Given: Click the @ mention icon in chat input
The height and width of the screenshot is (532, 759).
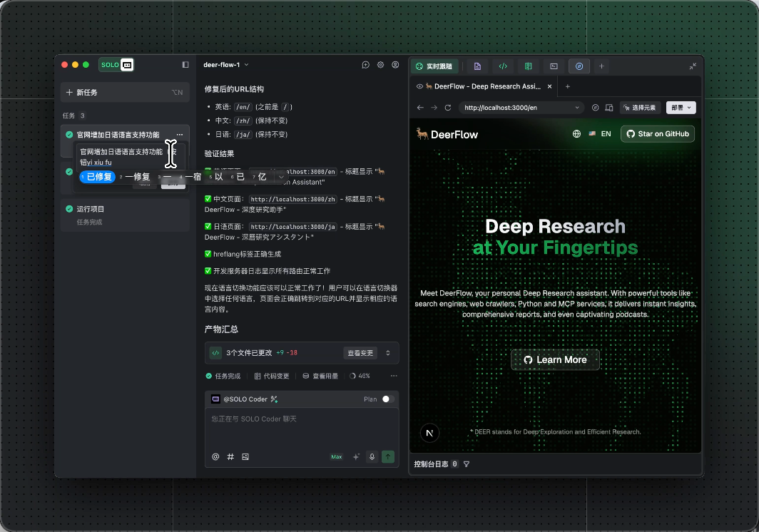Looking at the screenshot, I should pos(215,456).
